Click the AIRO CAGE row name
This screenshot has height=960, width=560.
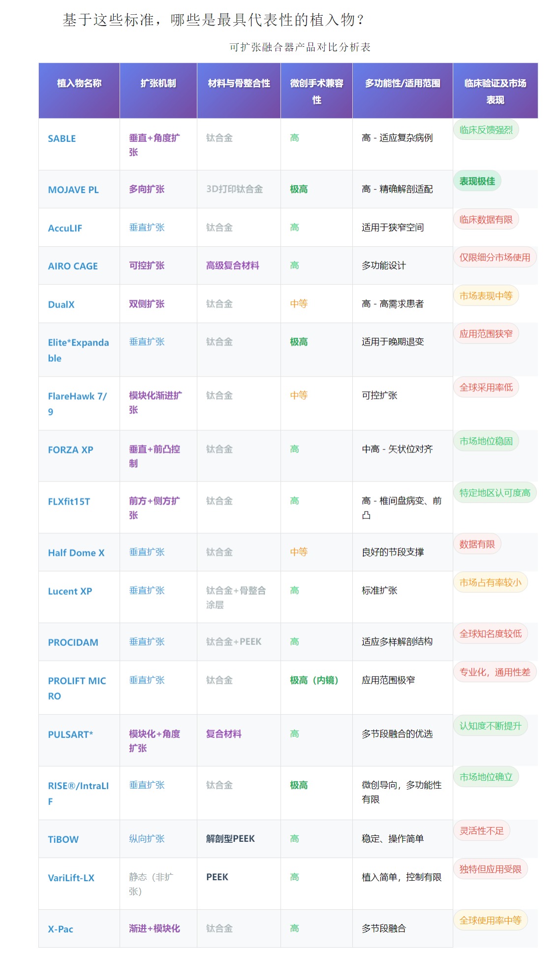(x=72, y=266)
